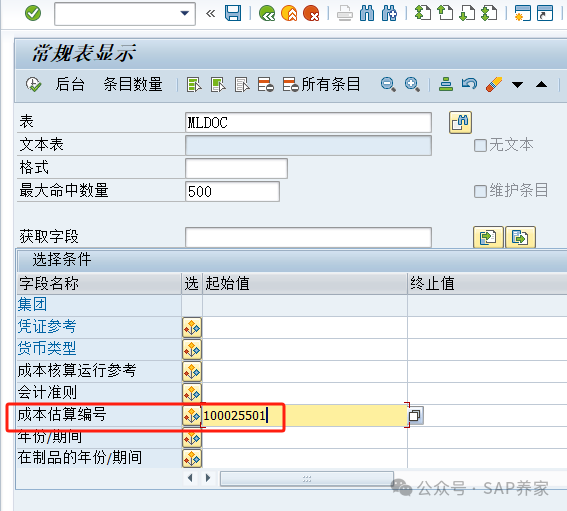Viewport: 567px width, 511px height.
Task: Click the green Back icon
Action: (x=267, y=13)
